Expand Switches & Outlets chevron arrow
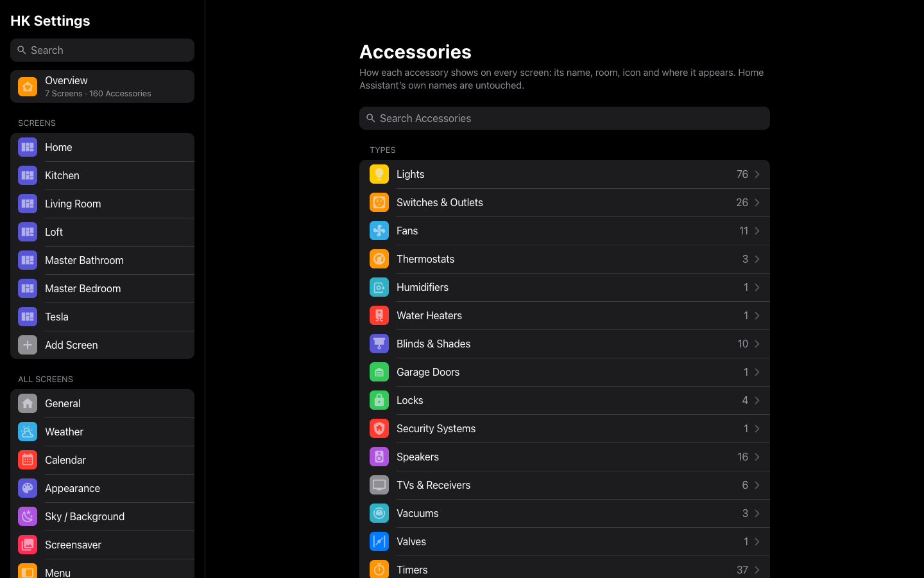Screen dimensions: 924x578 point(757,202)
